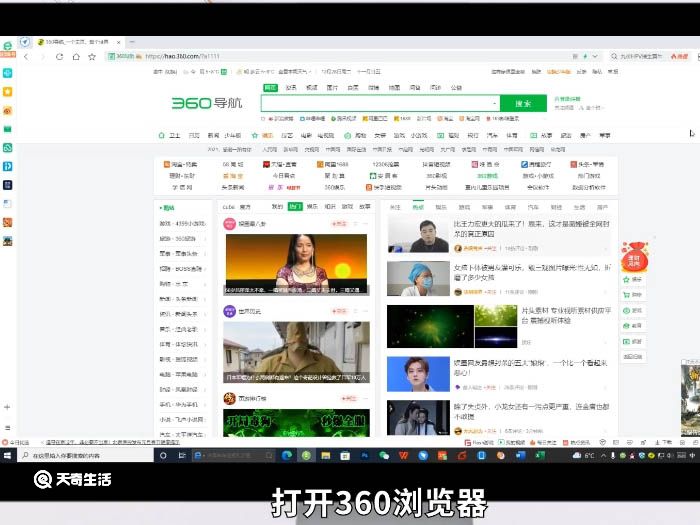This screenshot has height=525, width=700.
Task: Bookmark the page with the toolbar star
Action: tap(92, 57)
